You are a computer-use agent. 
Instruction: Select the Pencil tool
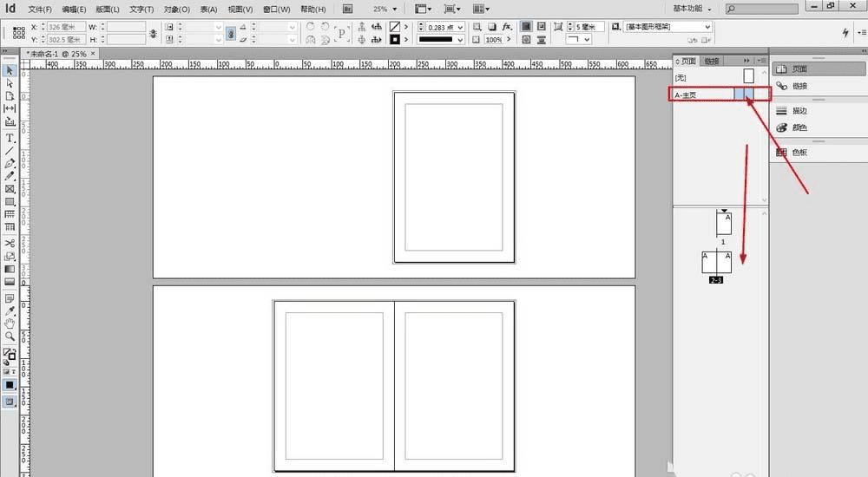pyautogui.click(x=10, y=176)
